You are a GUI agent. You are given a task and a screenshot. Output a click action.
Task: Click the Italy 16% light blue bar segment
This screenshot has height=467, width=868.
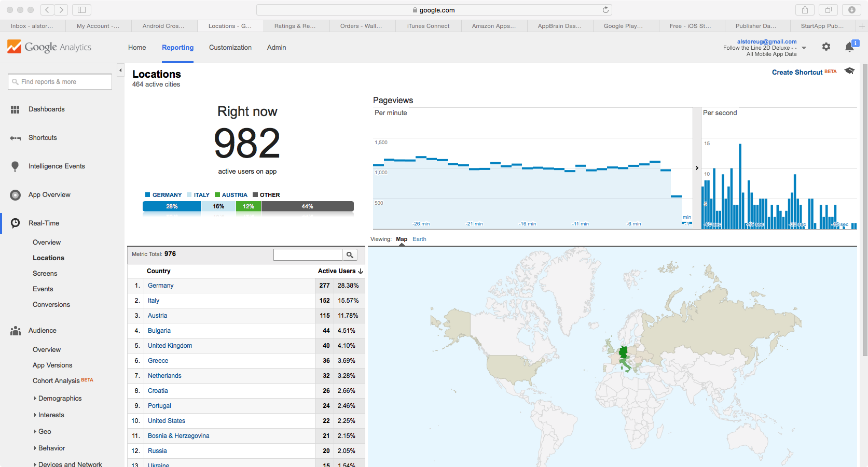[x=218, y=206]
